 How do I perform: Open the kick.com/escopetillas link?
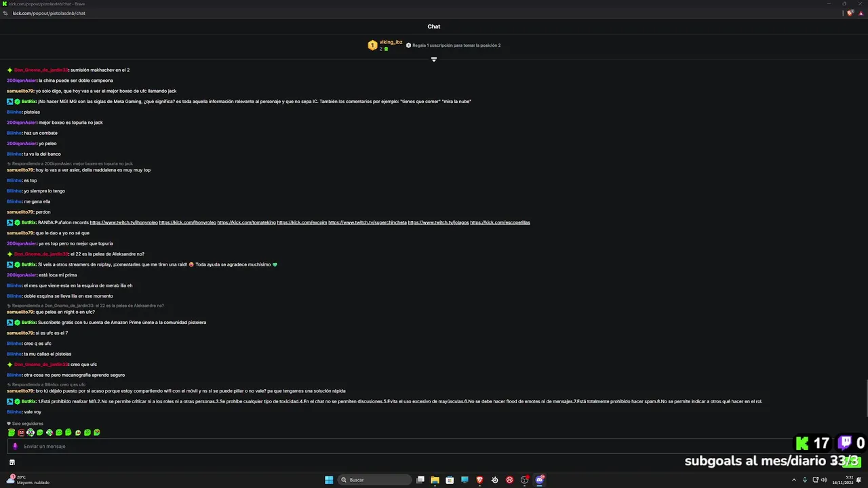[500, 222]
